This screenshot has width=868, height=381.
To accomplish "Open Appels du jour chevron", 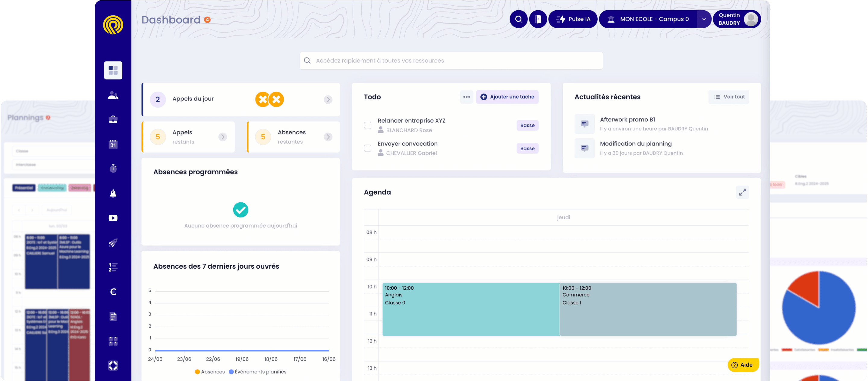I will (x=328, y=99).
